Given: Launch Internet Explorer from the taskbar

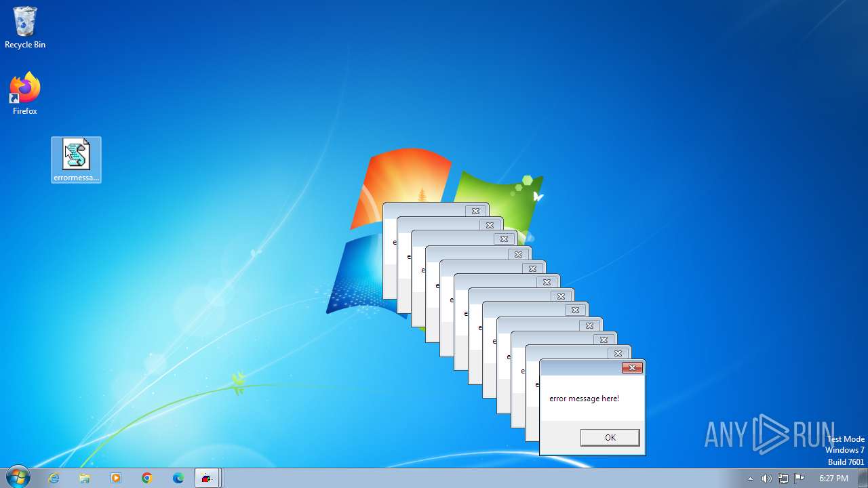Looking at the screenshot, I should 54,479.
